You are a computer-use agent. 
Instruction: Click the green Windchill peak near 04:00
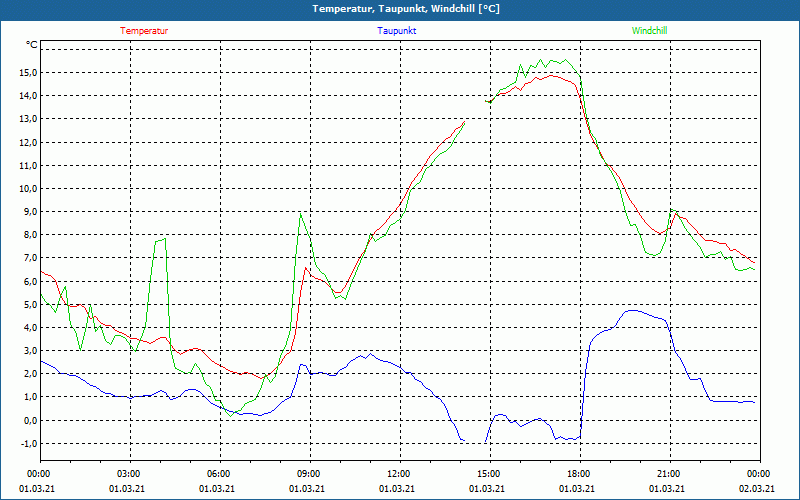(165, 238)
